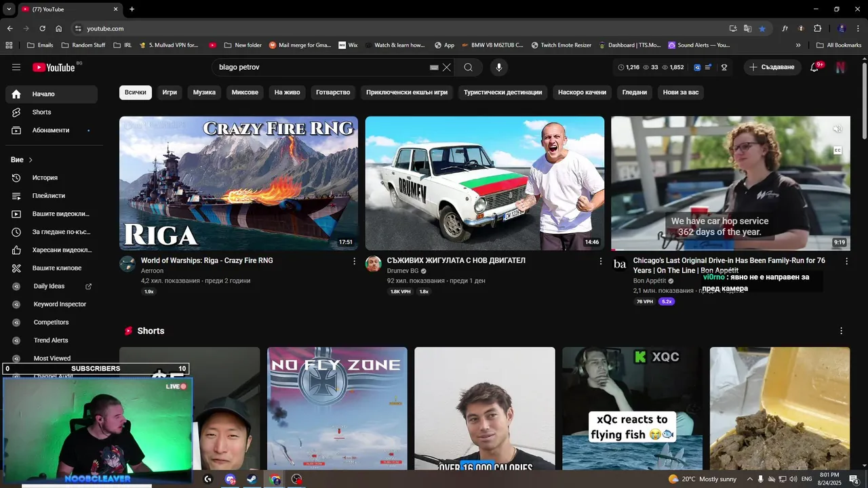868x488 pixels.
Task: Open options for the Drumev BG video
Action: pyautogui.click(x=600, y=261)
